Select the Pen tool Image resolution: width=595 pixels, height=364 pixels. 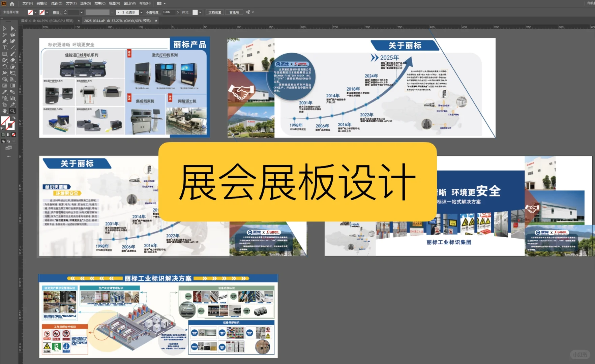click(x=4, y=41)
